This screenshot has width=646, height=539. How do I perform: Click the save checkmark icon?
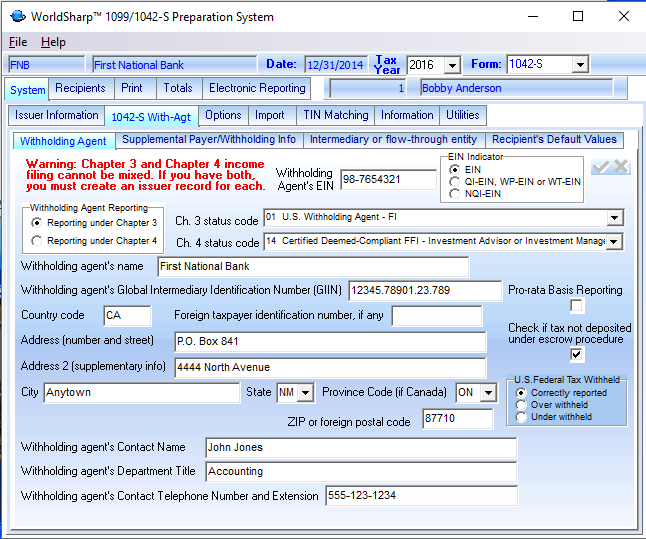pos(600,167)
